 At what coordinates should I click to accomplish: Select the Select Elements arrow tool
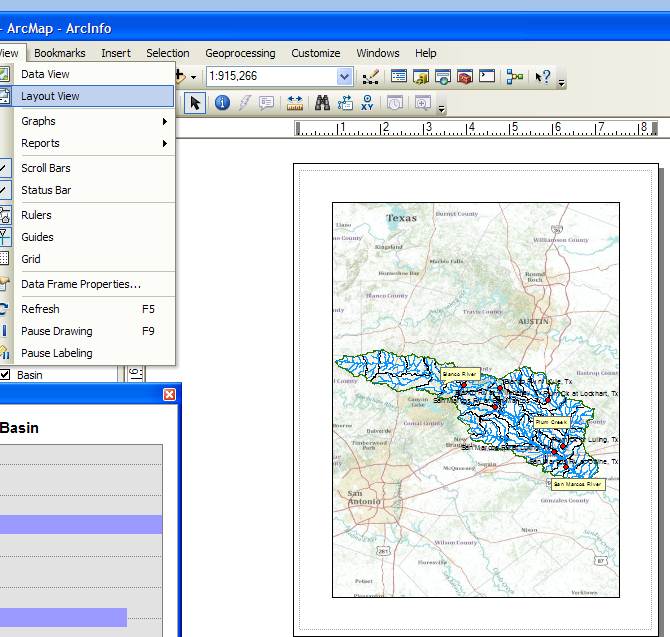tap(195, 102)
